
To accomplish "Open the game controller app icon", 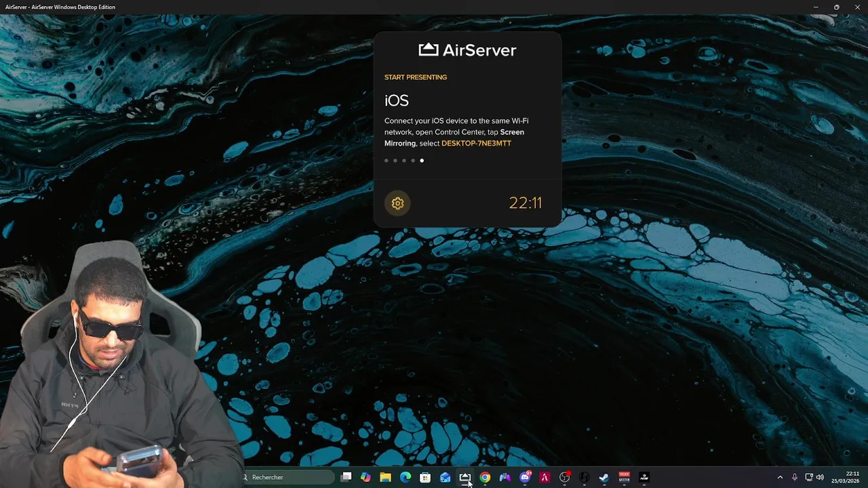I will tap(505, 477).
